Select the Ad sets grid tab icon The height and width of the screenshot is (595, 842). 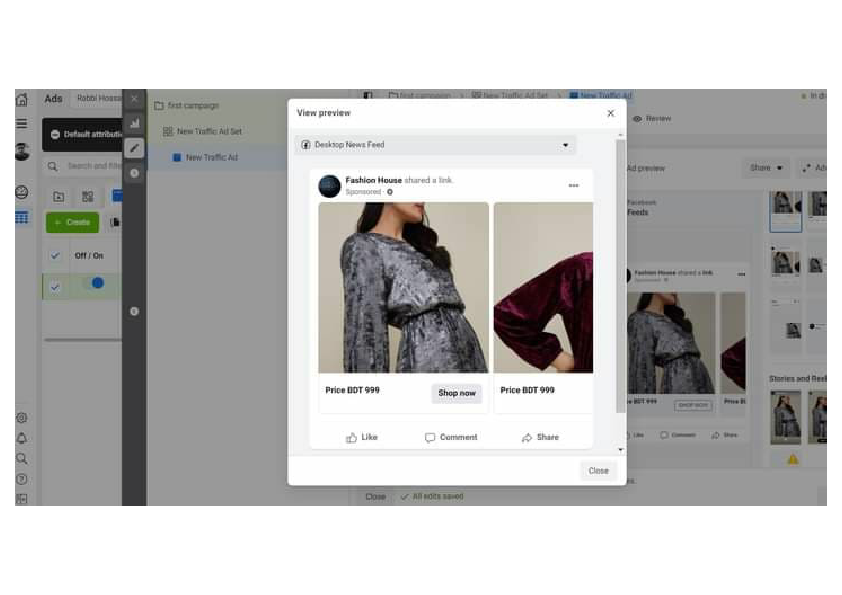coord(88,197)
